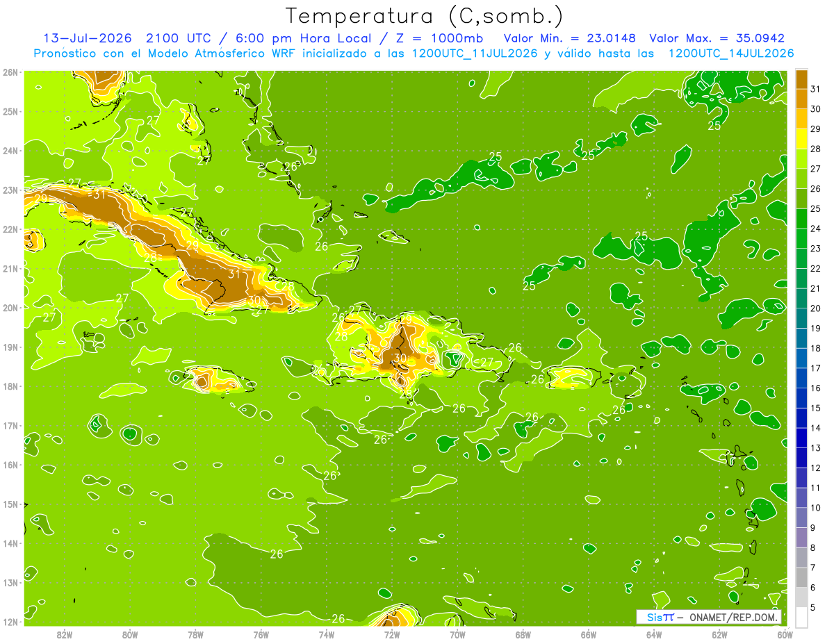Click the color bar label "12" in the legend
Image resolution: width=834 pixels, height=644 pixels.
tap(816, 468)
